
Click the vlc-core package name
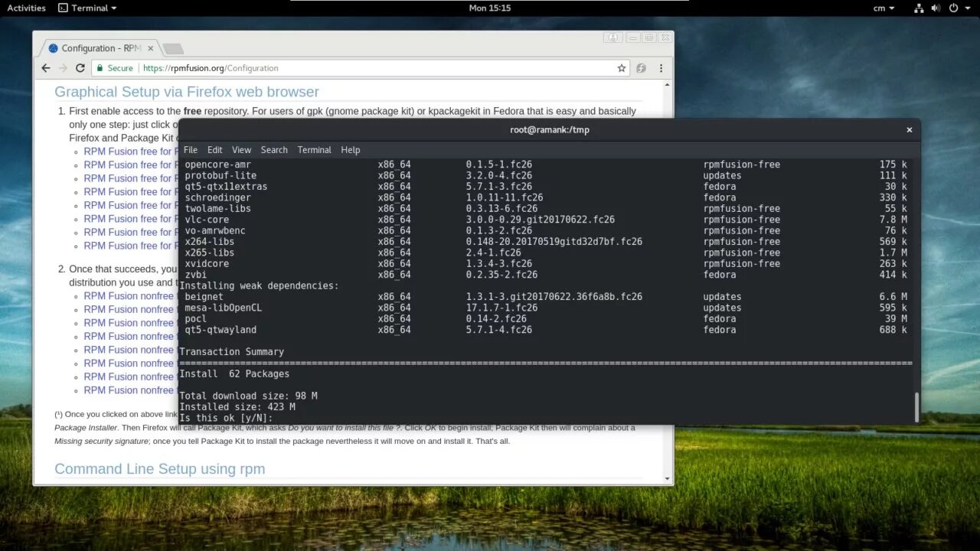pyautogui.click(x=207, y=220)
